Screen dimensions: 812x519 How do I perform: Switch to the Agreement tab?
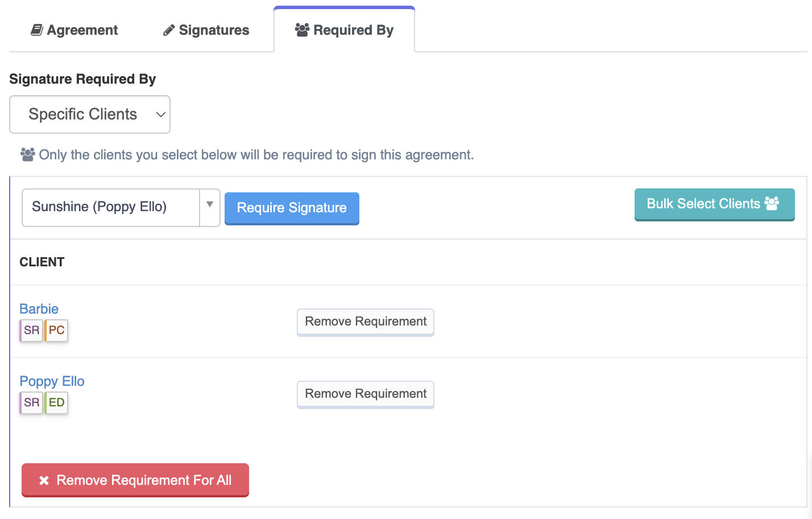pyautogui.click(x=74, y=30)
